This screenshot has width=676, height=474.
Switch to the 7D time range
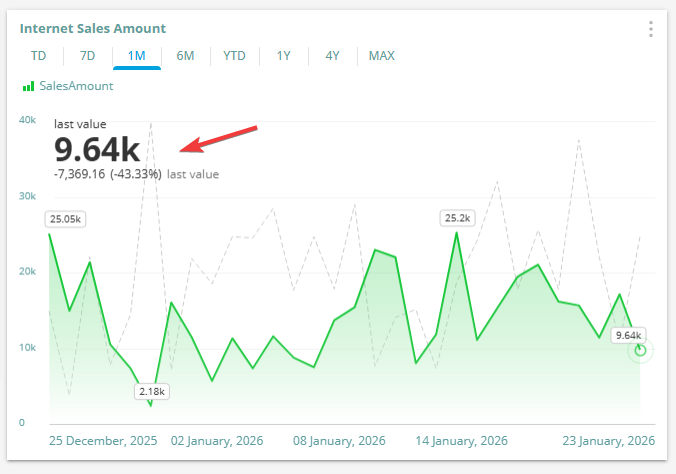[88, 56]
